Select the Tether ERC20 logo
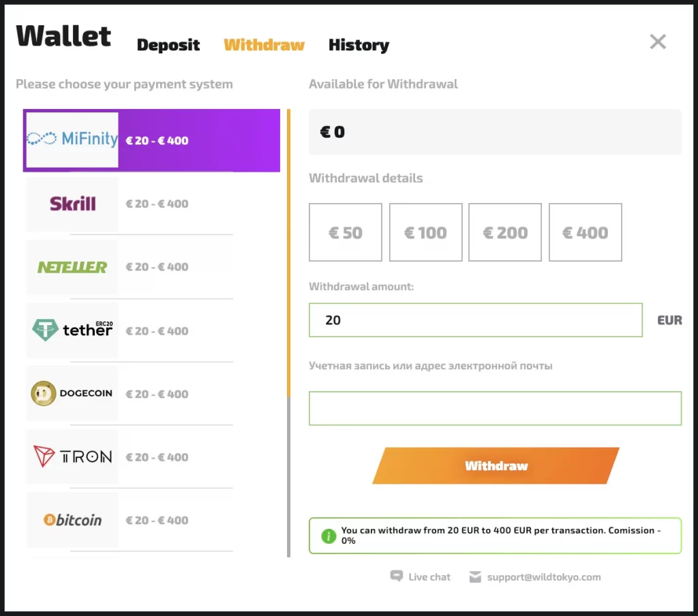This screenshot has width=698, height=616. tap(72, 330)
